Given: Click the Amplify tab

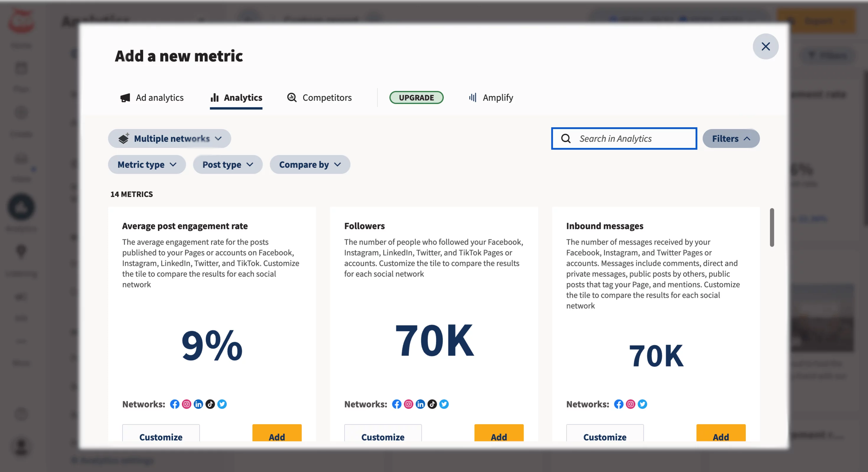Looking at the screenshot, I should point(497,98).
